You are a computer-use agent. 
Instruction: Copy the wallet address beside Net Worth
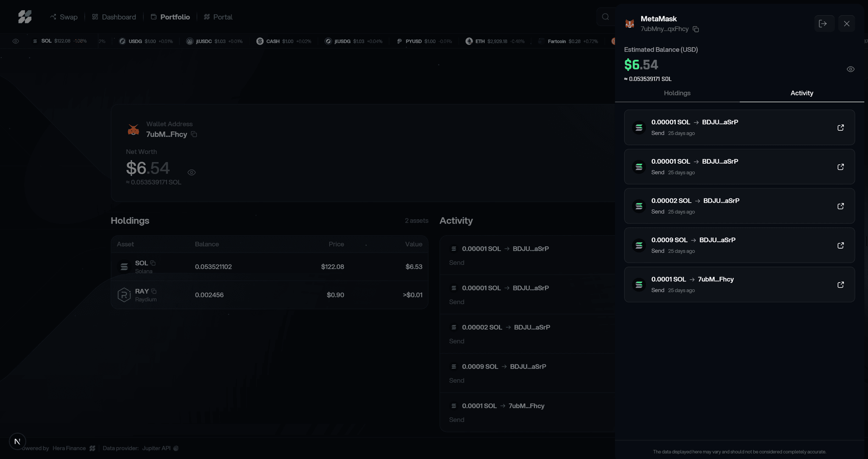pyautogui.click(x=194, y=134)
